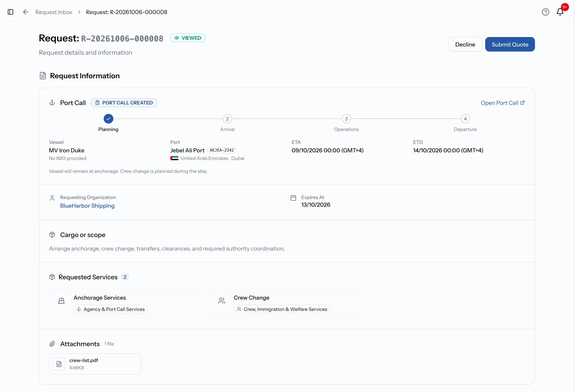The height and width of the screenshot is (392, 575).
Task: Click the ETD value 14/10/2026 00:00
Action: (448, 150)
